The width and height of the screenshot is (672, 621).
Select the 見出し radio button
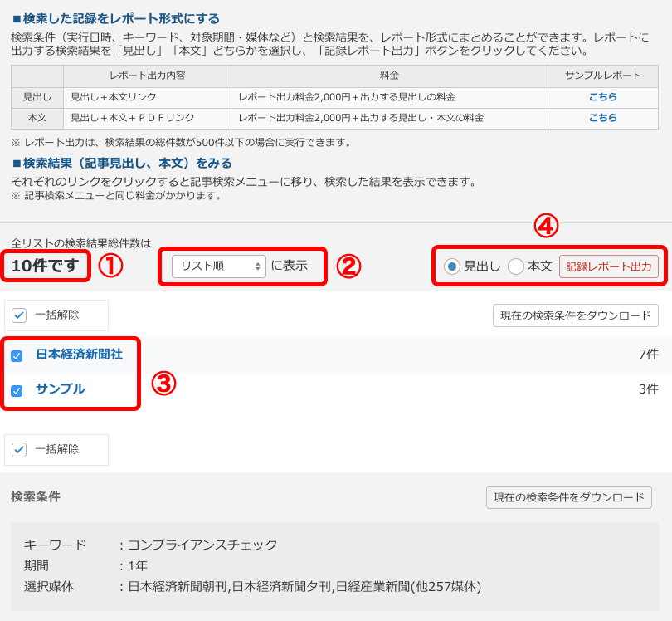point(452,266)
